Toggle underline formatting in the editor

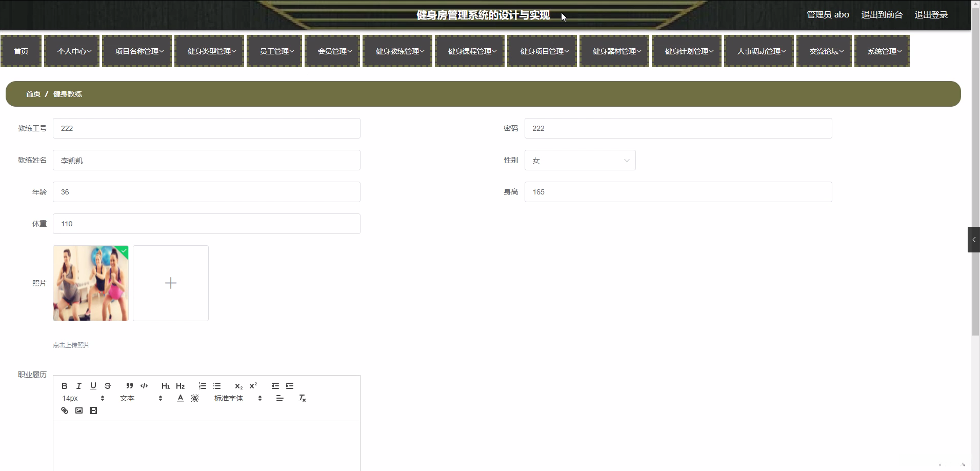coord(93,386)
